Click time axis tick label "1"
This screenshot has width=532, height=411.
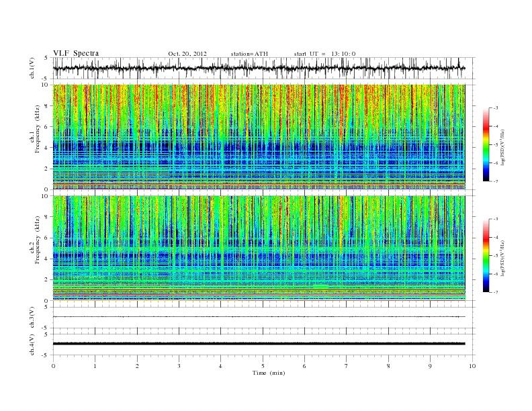(x=95, y=366)
